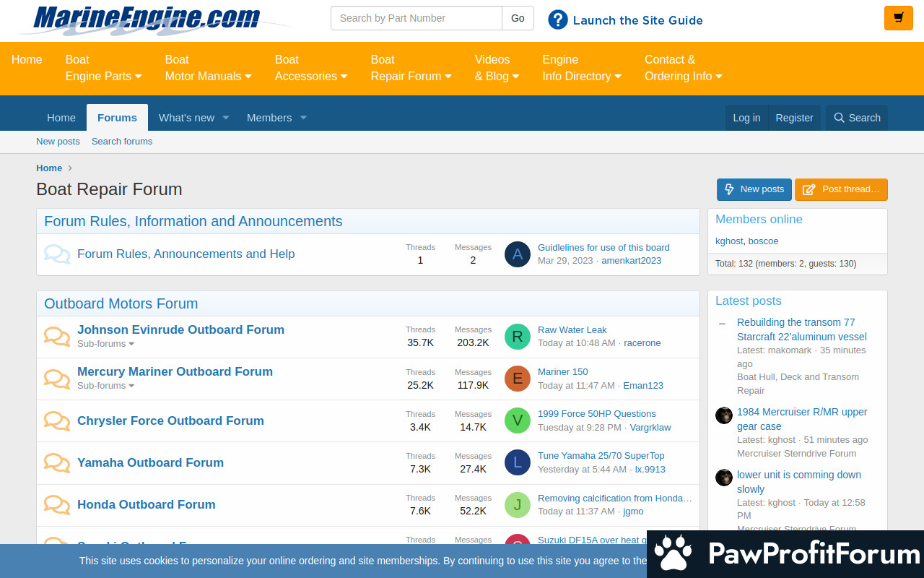
Task: Click the Register link
Action: click(x=794, y=118)
